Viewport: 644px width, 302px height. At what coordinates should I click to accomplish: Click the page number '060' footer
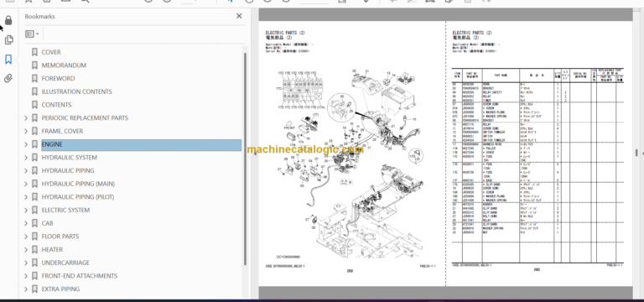(x=537, y=270)
